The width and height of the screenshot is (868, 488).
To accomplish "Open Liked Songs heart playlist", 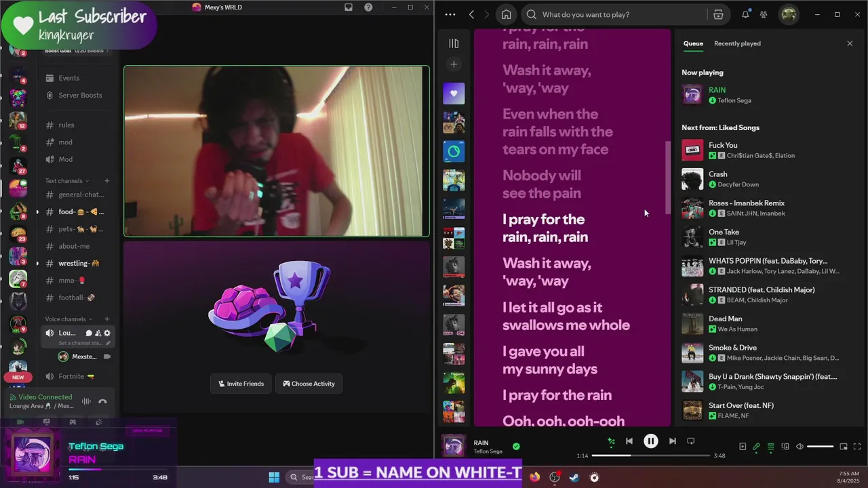I will tap(454, 94).
